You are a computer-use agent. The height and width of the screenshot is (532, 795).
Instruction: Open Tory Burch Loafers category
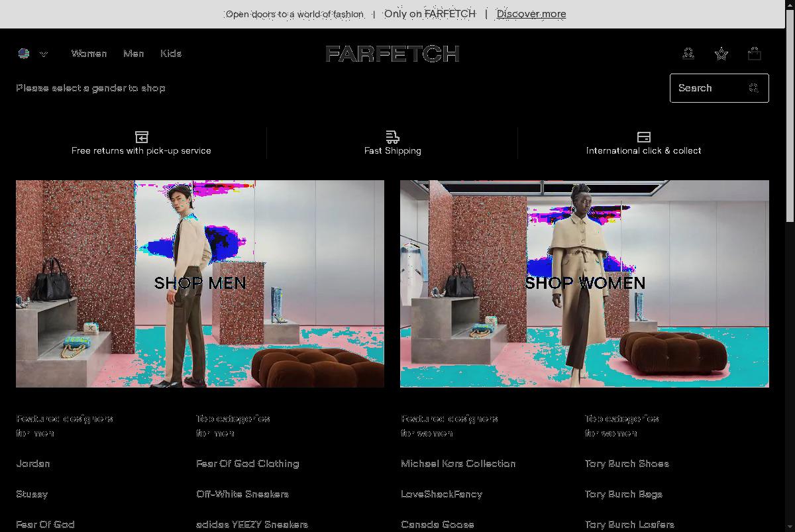629,525
